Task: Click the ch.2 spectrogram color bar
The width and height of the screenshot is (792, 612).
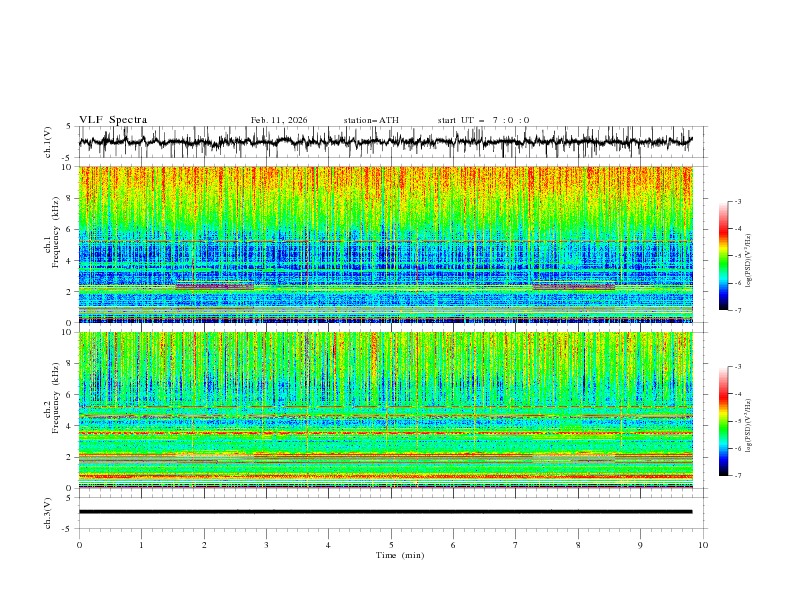Action: [x=724, y=421]
